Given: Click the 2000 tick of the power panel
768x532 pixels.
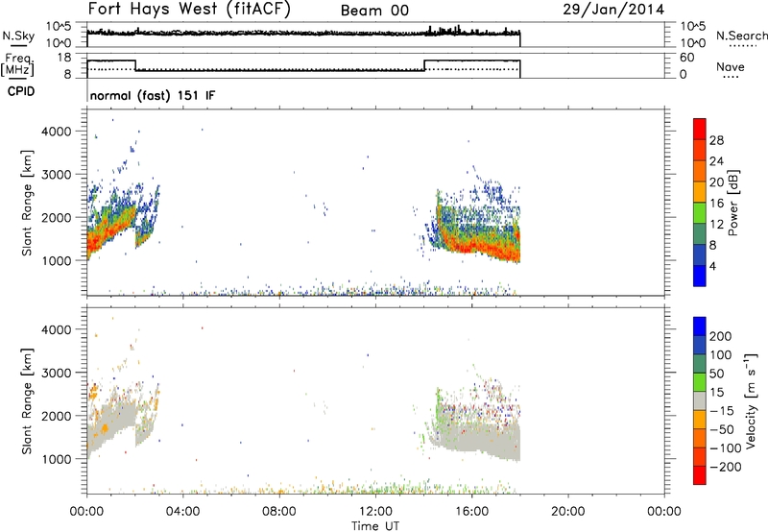Looking at the screenshot, I should coord(57,217).
